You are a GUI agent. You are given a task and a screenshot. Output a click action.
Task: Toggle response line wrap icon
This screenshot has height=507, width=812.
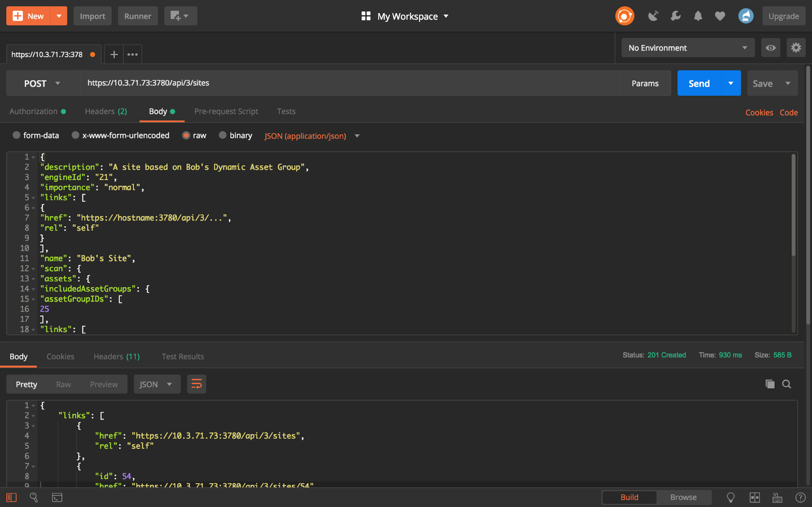point(196,384)
